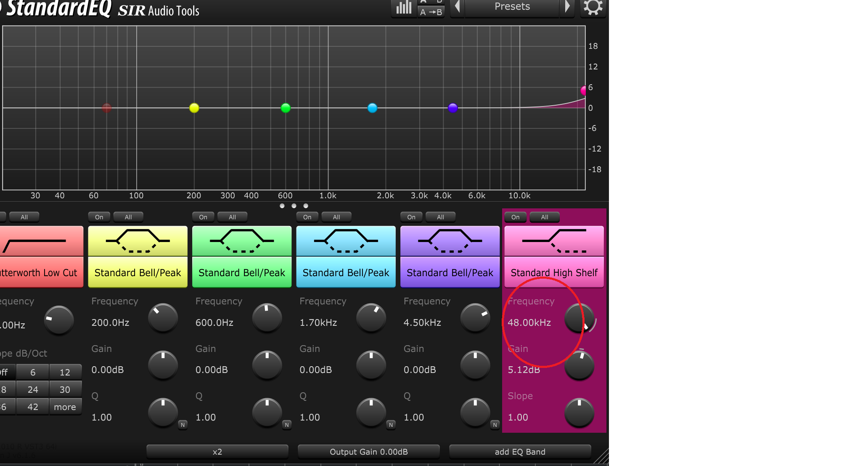
Task: Click the purple EQ node on graph
Action: pyautogui.click(x=453, y=108)
